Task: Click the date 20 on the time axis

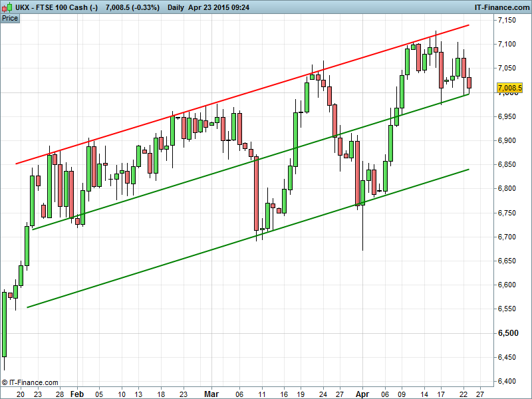Action: 21,394
